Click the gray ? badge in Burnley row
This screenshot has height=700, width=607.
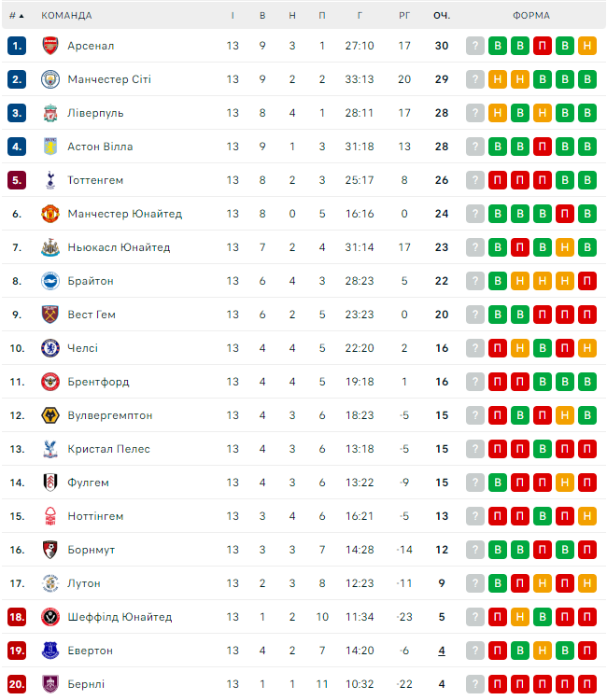[475, 684]
